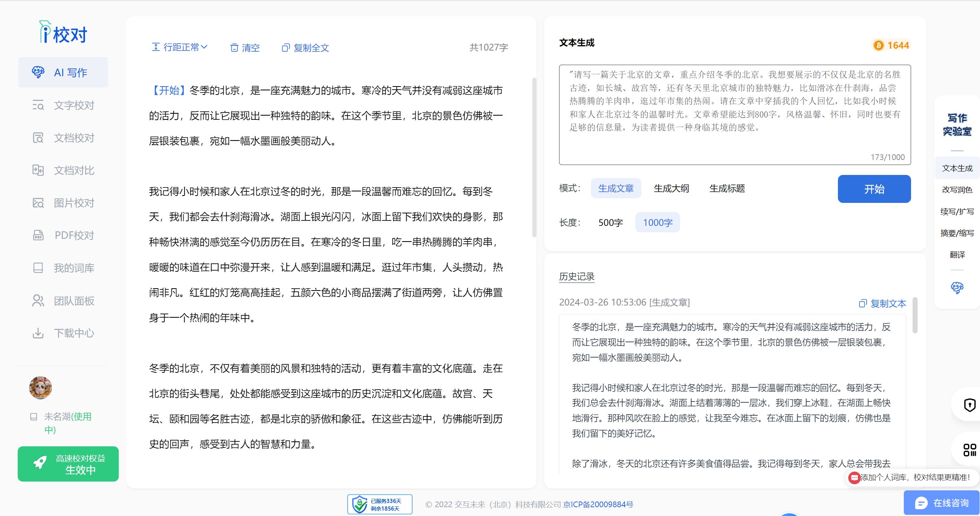980x516 pixels.
Task: Click the 共1027字 word count
Action: [x=489, y=47]
